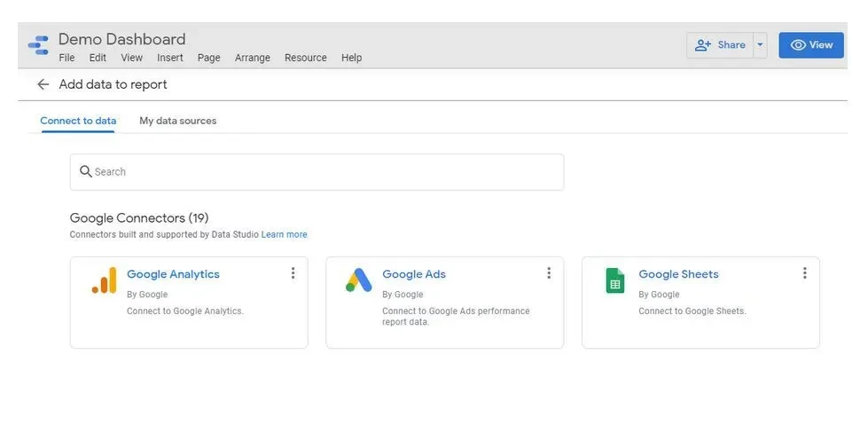Click the Share button

(720, 45)
